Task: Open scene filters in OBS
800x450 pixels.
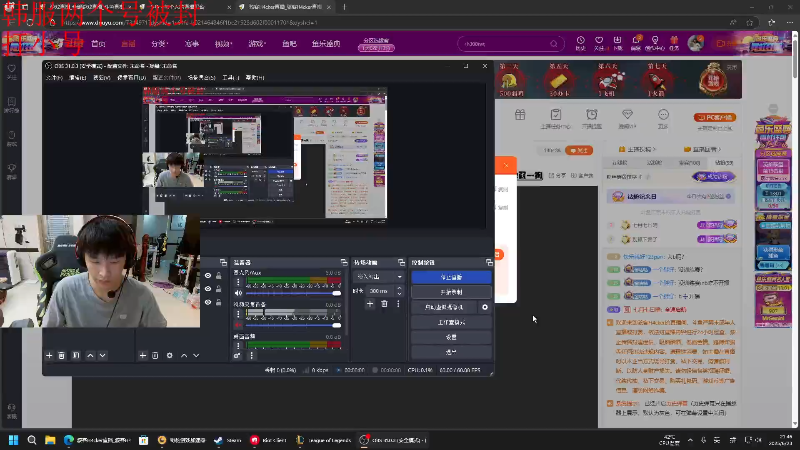Action: [x=76, y=355]
